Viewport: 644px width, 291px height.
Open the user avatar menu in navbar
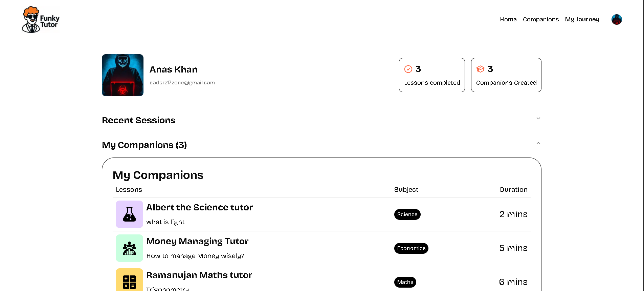617,20
